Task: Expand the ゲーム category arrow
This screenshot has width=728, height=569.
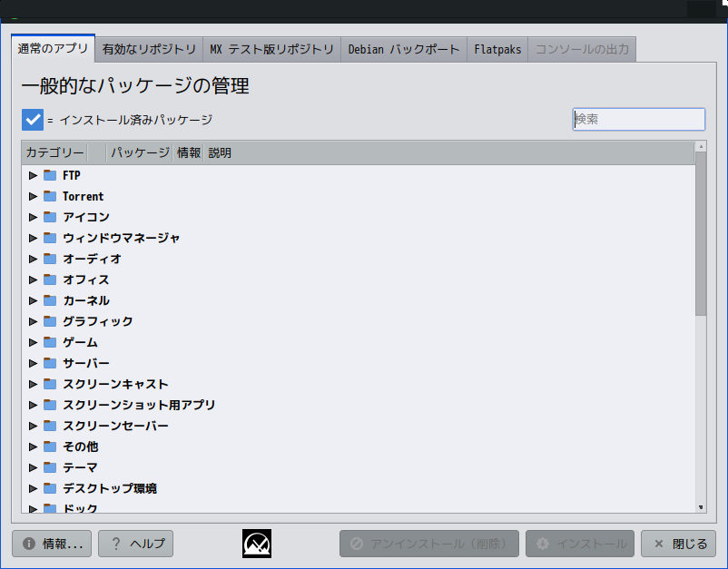Action: 33,342
